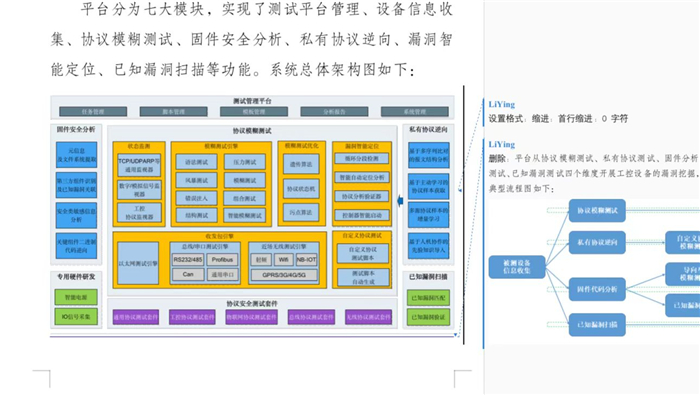Select the 测试脚本自动生成 box
The height and width of the screenshot is (395, 700).
[x=363, y=277]
